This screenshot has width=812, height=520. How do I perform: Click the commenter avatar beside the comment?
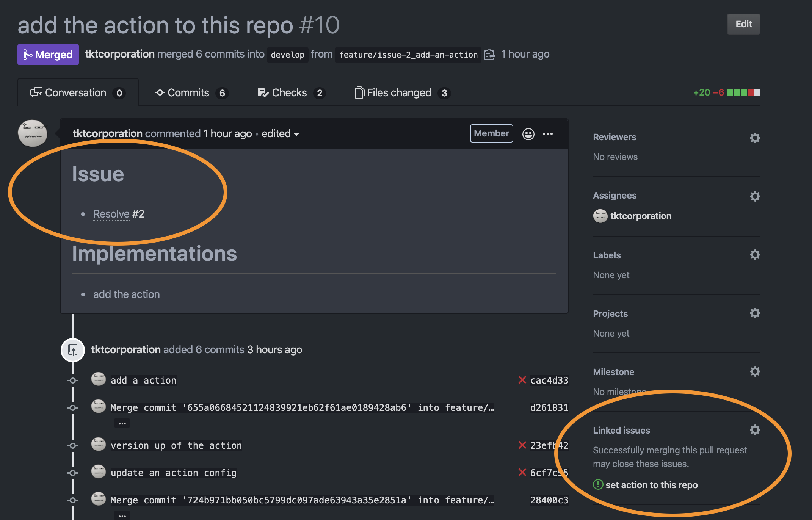33,133
